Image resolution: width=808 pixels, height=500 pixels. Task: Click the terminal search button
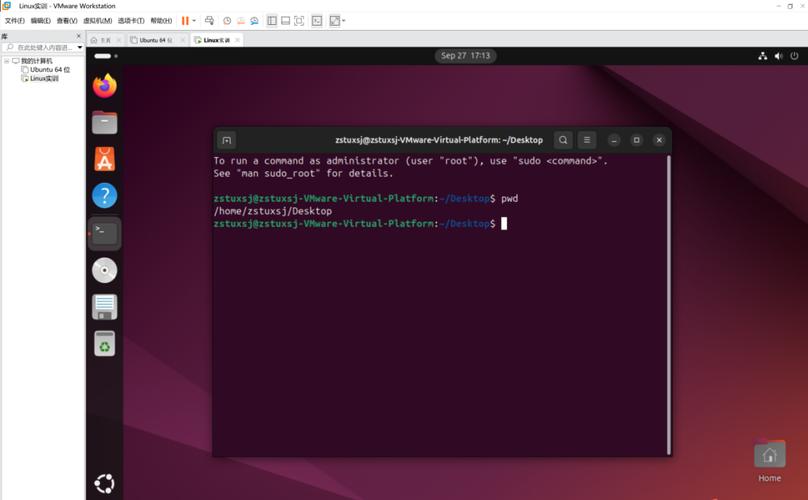(563, 140)
